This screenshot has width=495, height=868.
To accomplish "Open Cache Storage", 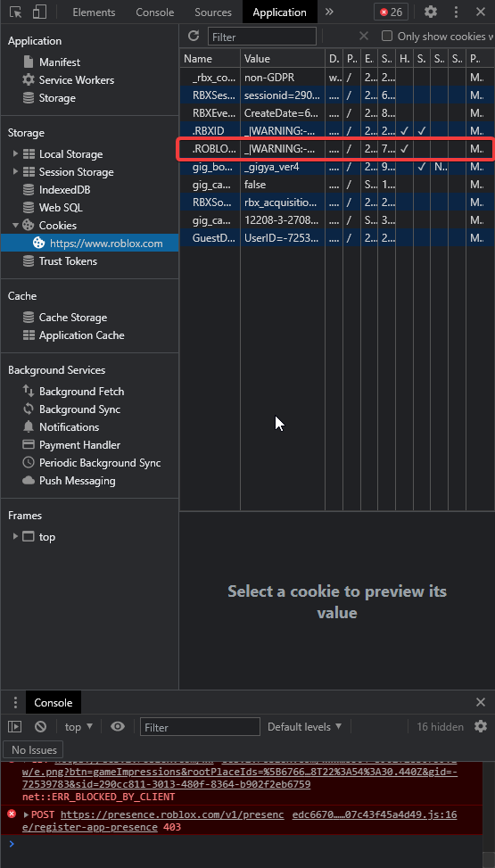I will pos(72,318).
